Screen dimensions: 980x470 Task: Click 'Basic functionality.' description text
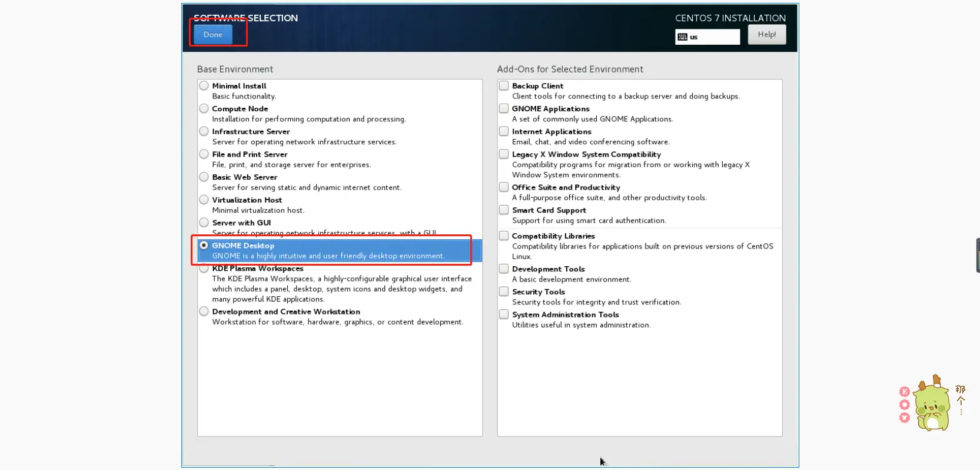tap(244, 96)
